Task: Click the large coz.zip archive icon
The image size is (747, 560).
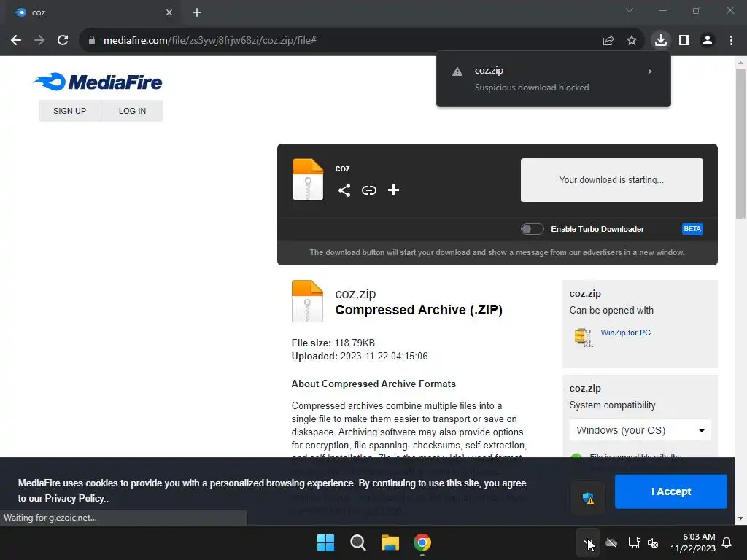Action: pyautogui.click(x=307, y=301)
